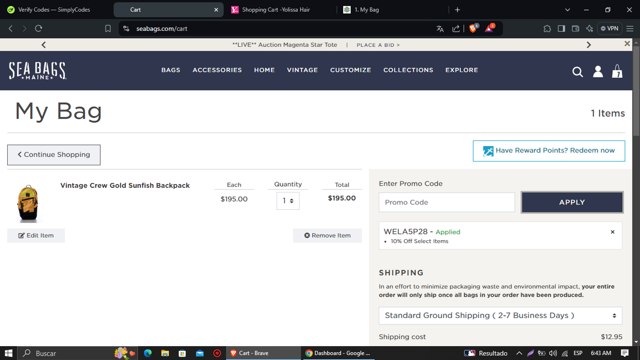Image resolution: width=640 pixels, height=360 pixels.
Task: Open the Leo AI assistant icon
Action: [589, 29]
